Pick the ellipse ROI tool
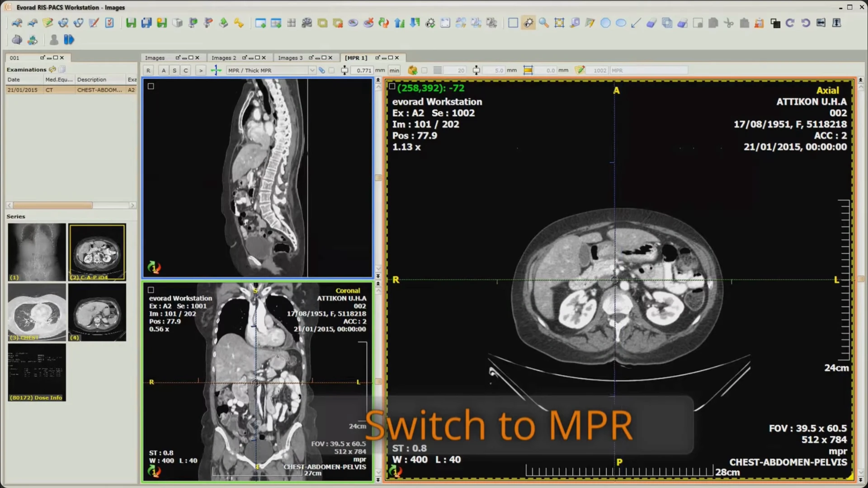 pyautogui.click(x=621, y=23)
